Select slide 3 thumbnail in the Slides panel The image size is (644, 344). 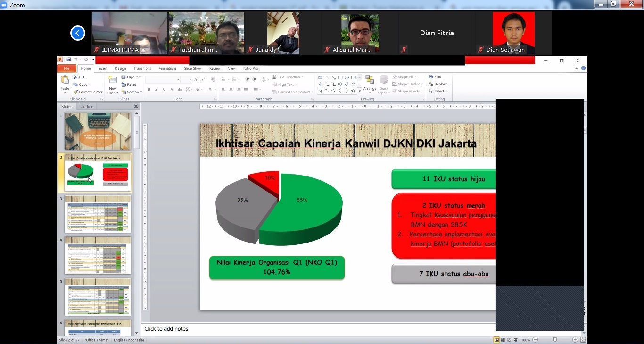tap(98, 214)
